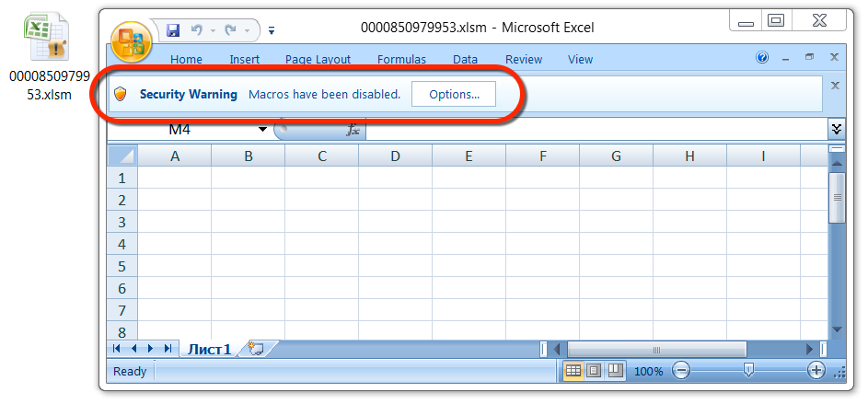Select column D header

tap(395, 156)
